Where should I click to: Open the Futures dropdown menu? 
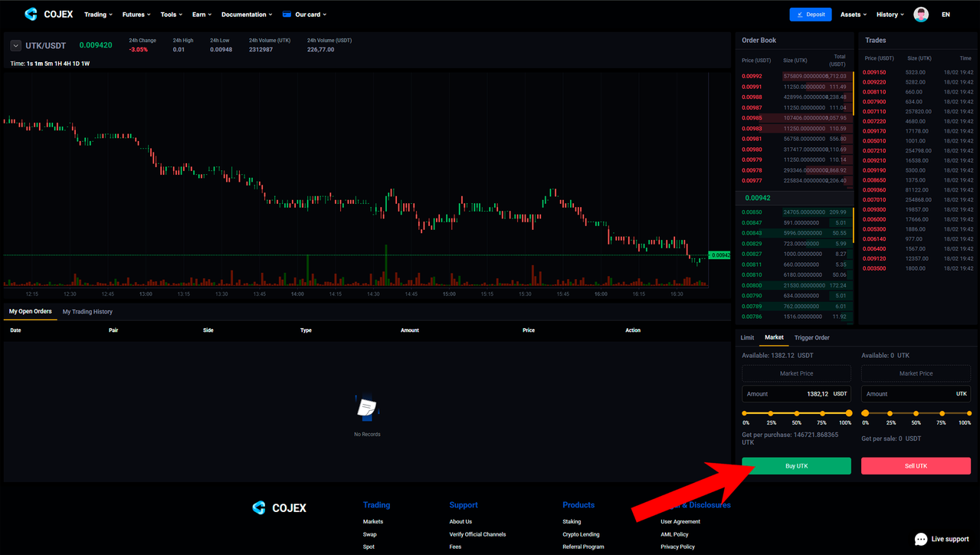(x=137, y=15)
